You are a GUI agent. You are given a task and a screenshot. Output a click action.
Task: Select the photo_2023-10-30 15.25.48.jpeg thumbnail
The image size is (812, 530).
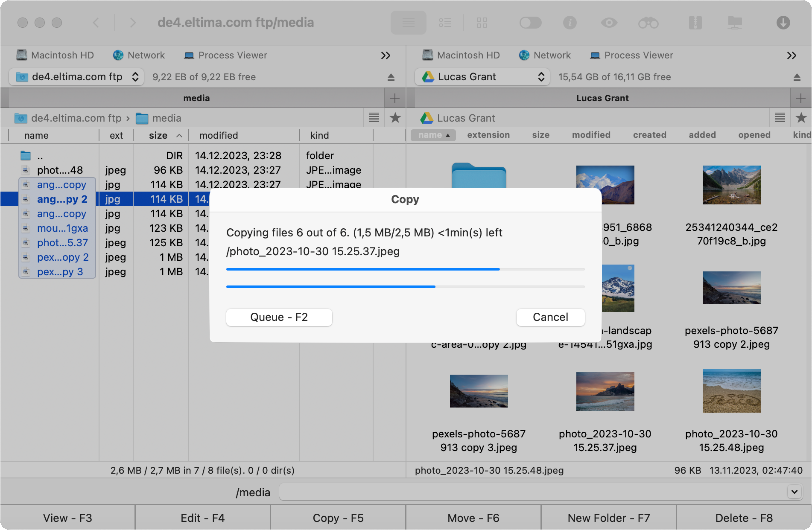click(x=731, y=391)
